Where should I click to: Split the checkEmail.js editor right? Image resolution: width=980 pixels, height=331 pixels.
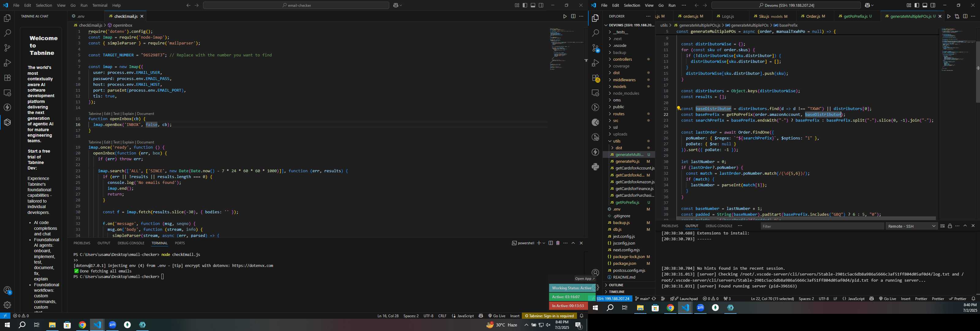click(x=573, y=16)
